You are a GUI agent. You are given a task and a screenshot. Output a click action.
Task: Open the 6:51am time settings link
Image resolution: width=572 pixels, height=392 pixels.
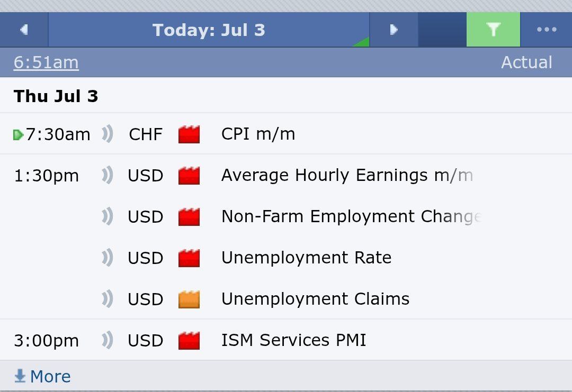coord(46,62)
